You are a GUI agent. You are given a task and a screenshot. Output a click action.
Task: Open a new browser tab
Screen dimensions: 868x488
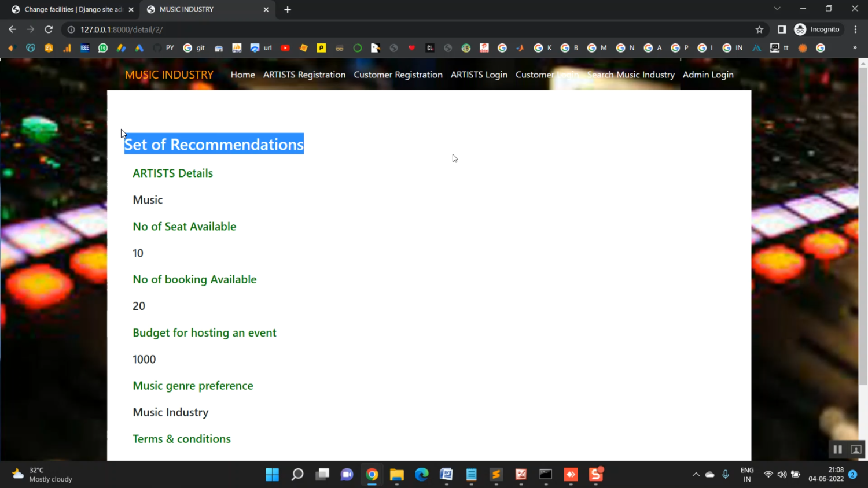pyautogui.click(x=288, y=9)
